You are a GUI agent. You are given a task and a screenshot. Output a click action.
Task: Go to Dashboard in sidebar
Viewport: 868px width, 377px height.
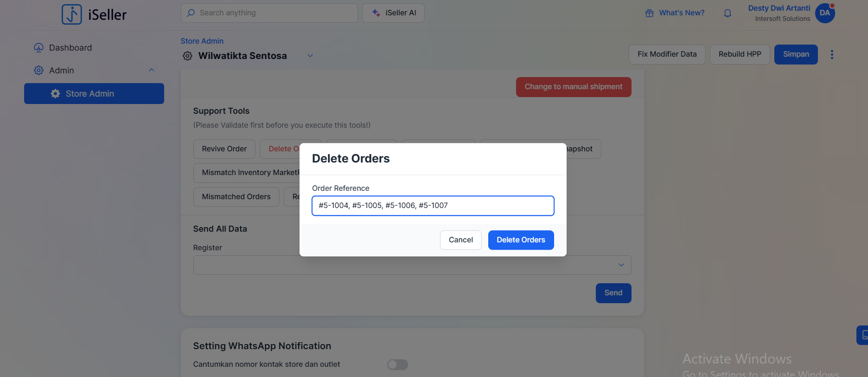(x=70, y=48)
